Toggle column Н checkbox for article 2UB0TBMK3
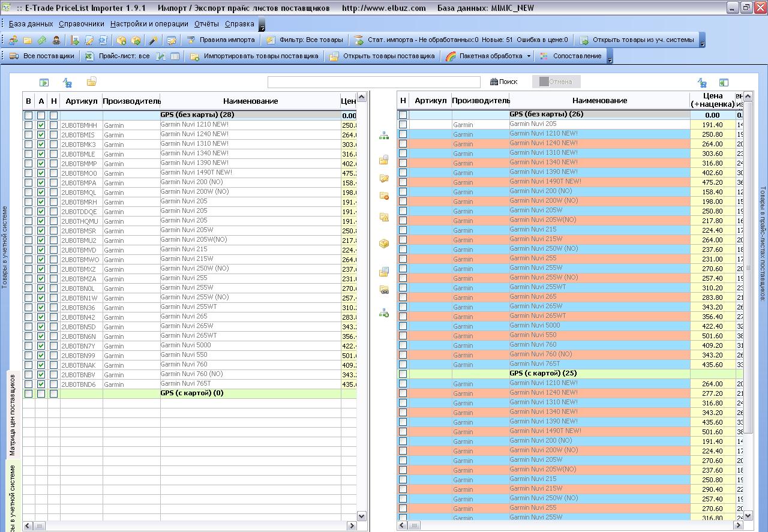 [x=53, y=145]
